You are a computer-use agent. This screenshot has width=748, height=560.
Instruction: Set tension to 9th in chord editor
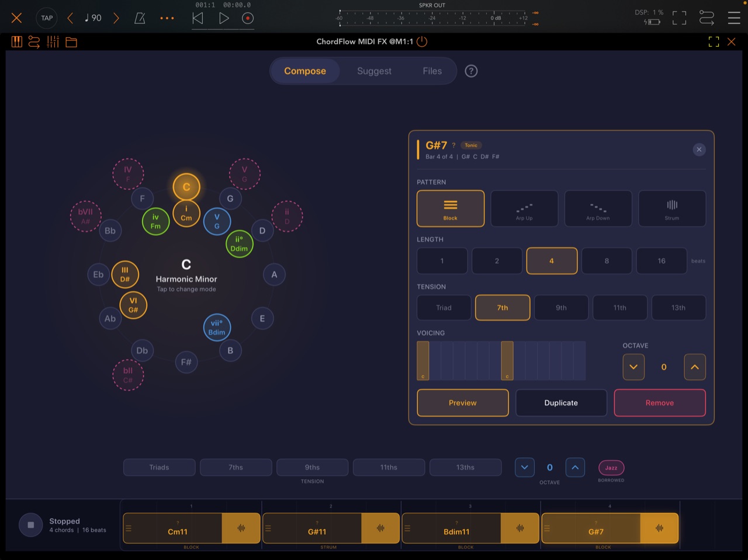coord(561,308)
